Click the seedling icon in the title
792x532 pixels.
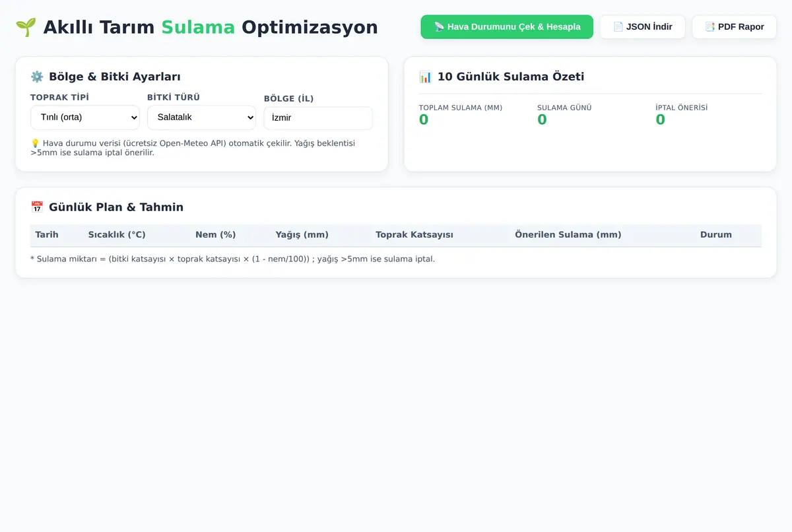pos(26,27)
